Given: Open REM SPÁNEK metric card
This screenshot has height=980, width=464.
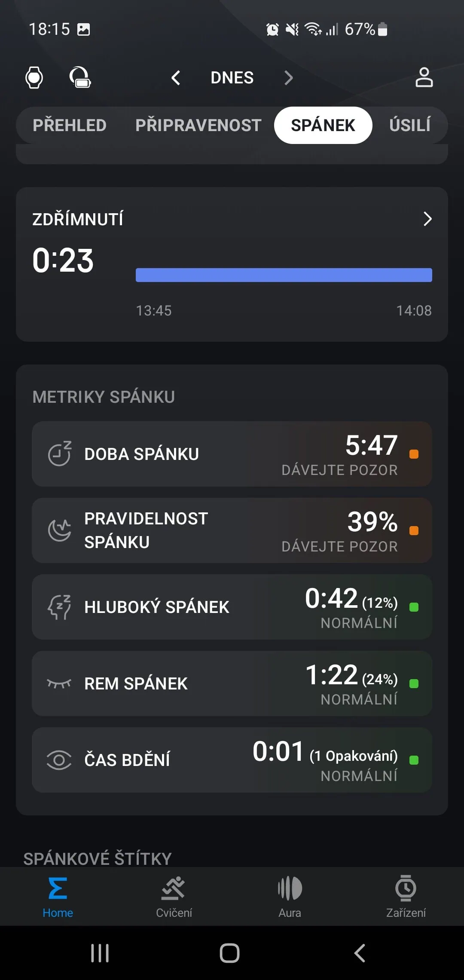Looking at the screenshot, I should pyautogui.click(x=232, y=683).
